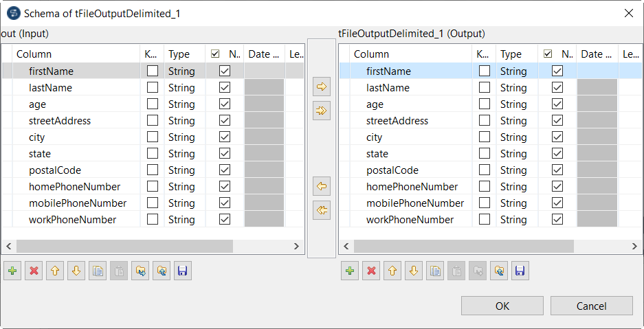
Task: Remove selected column from the output schema
Action: [x=372, y=271]
